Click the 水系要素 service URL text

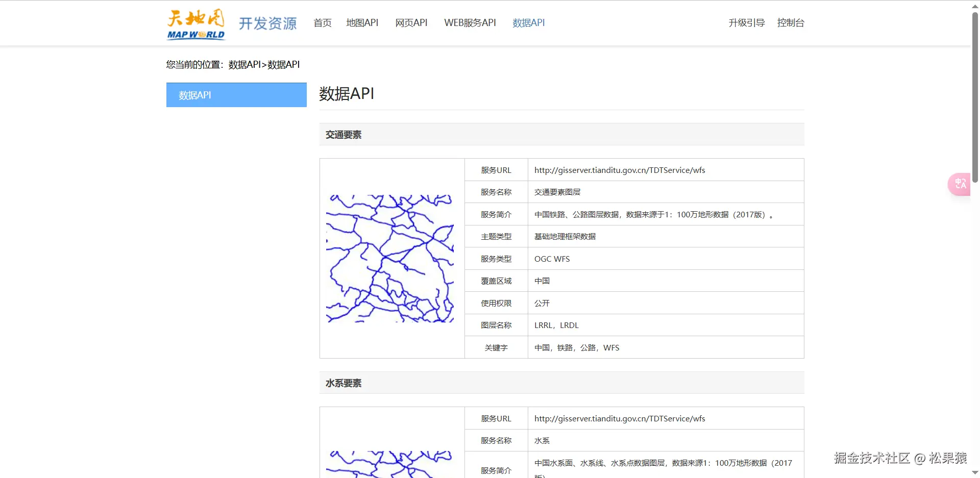[x=620, y=419]
